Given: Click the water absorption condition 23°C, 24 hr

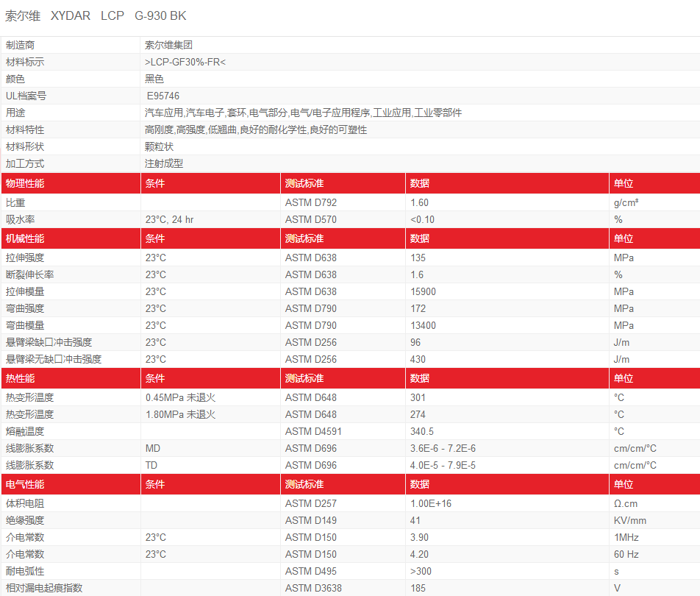Looking at the screenshot, I should click(x=169, y=219).
